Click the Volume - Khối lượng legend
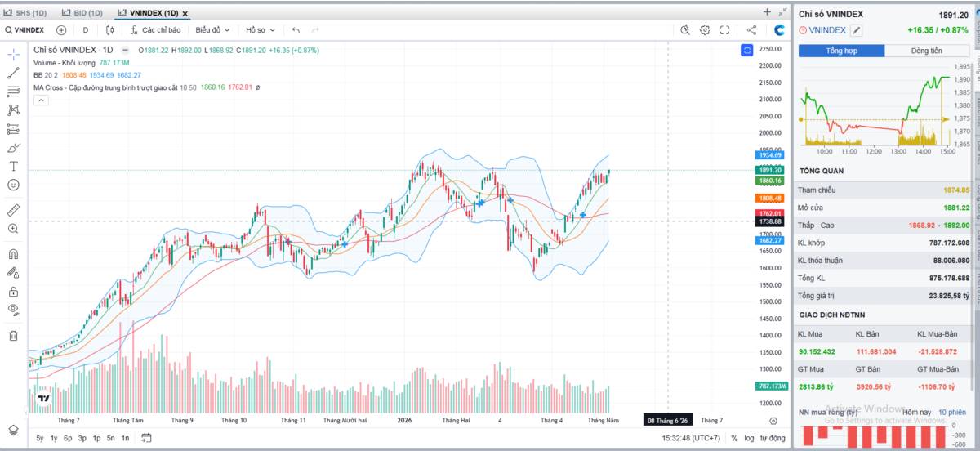 [65, 62]
